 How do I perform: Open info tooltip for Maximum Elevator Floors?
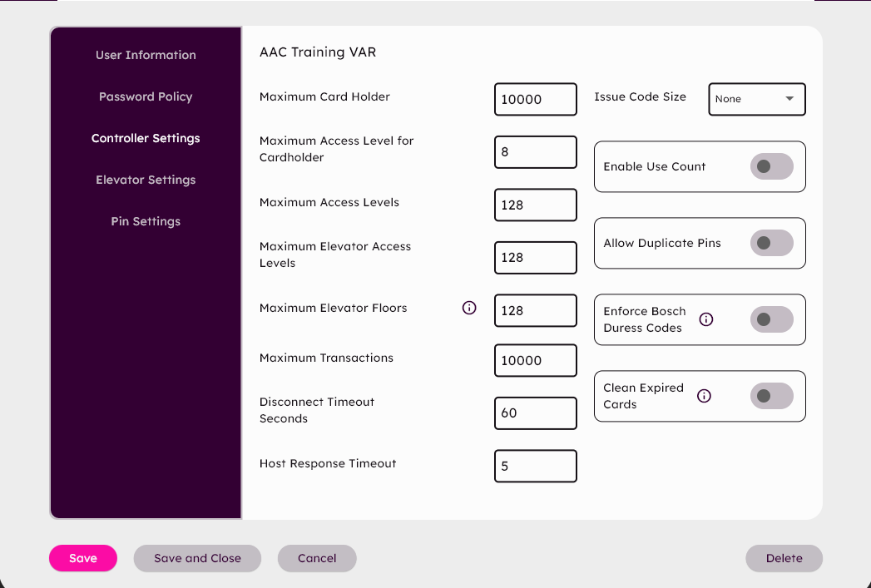pos(469,308)
